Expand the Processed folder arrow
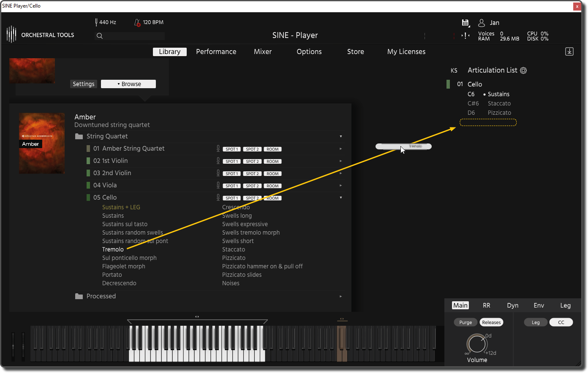Viewport: 588px width, 373px height. click(341, 296)
